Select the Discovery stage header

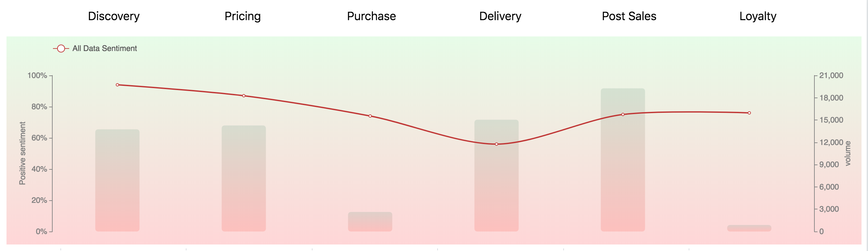pyautogui.click(x=114, y=16)
